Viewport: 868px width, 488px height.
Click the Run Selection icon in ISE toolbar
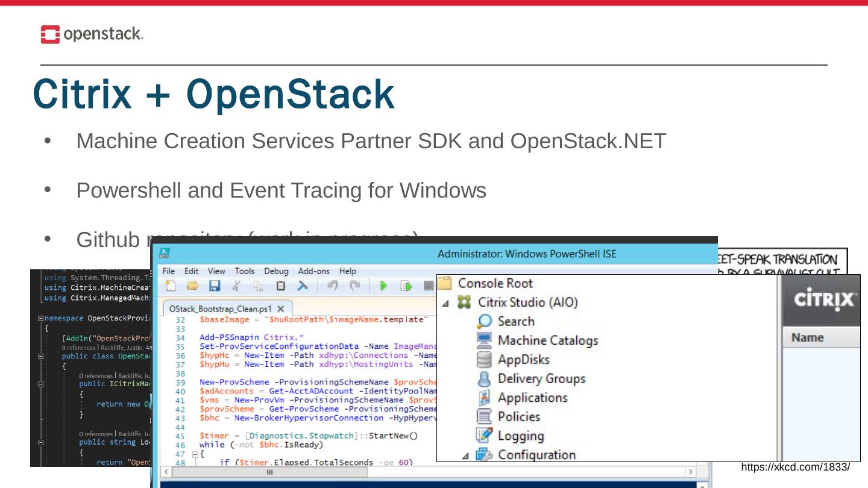[x=406, y=286]
